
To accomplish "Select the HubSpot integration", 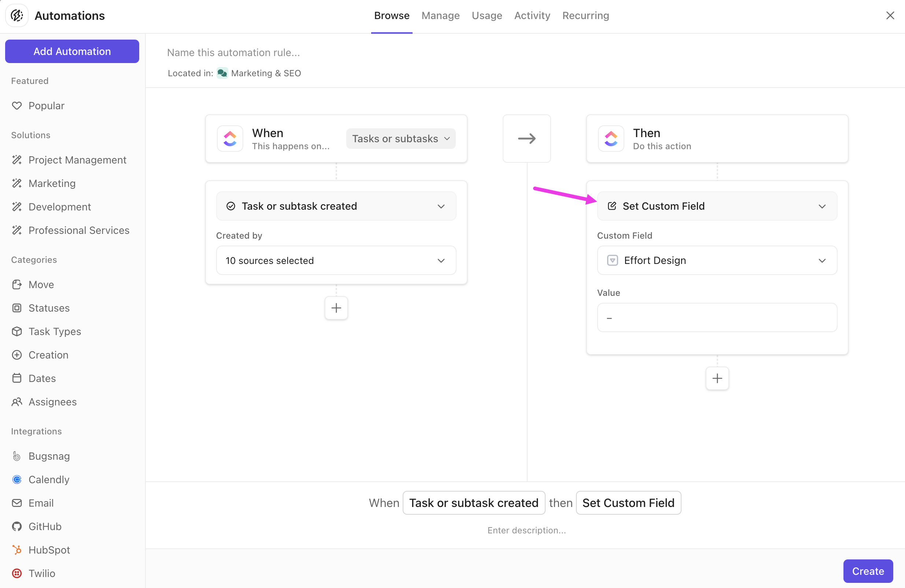I will [49, 550].
